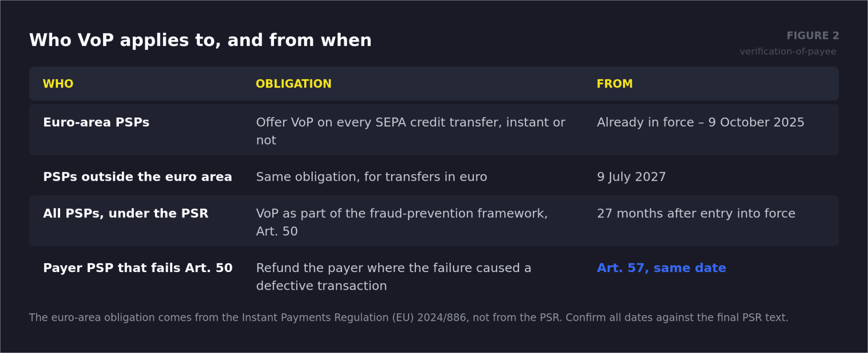Click the 'verification-of-payee' caption
Viewport: 868px width, 353px height.
pyautogui.click(x=788, y=52)
